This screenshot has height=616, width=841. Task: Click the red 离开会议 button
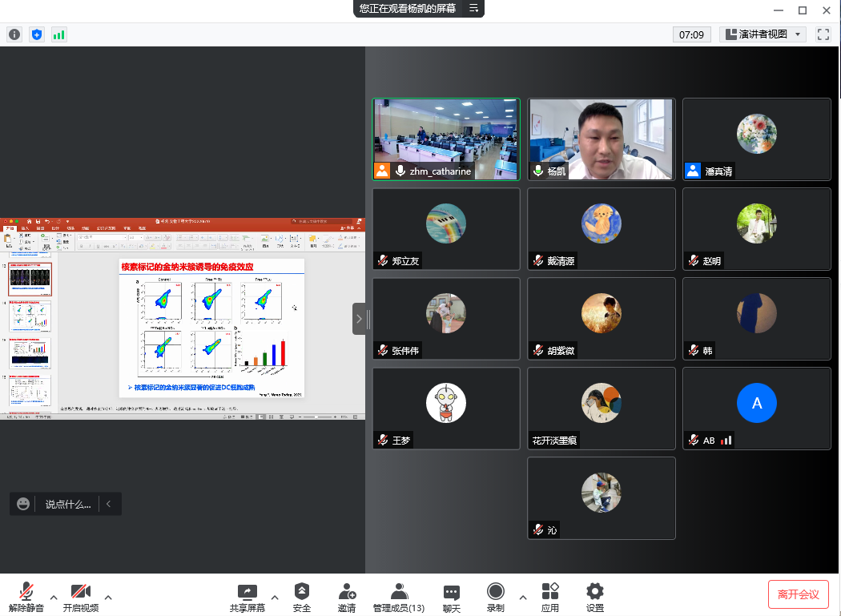click(x=799, y=594)
